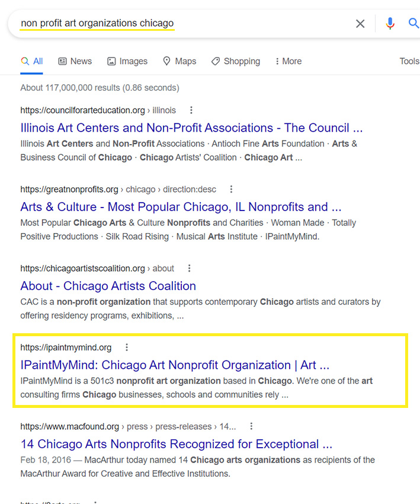Open three-dot menu beside macfound.org URL
This screenshot has width=420, height=504.
(x=251, y=426)
